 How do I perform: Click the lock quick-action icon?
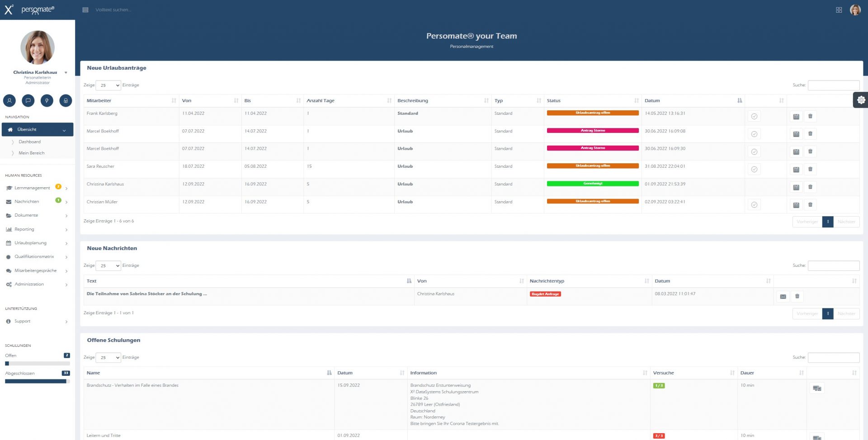66,100
